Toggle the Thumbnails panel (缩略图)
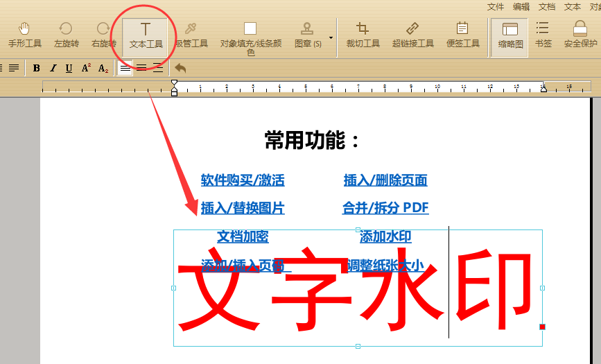The height and width of the screenshot is (364, 601). pos(509,37)
